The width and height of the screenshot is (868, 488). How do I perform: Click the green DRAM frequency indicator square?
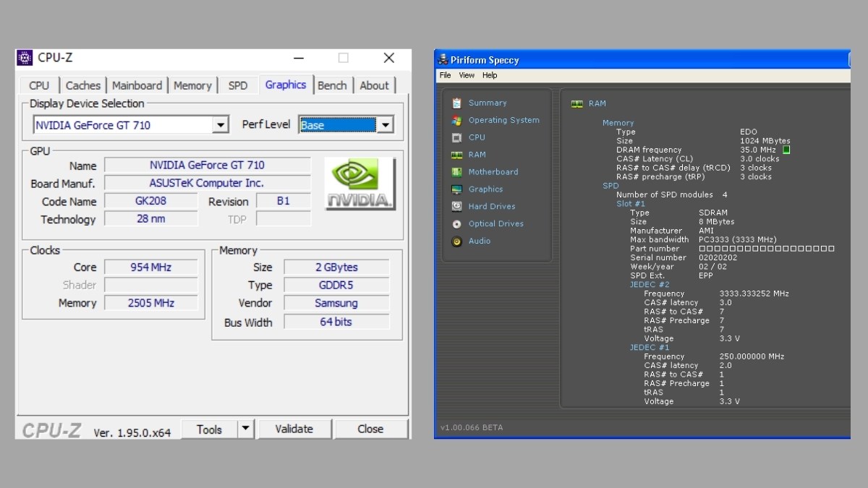[786, 150]
